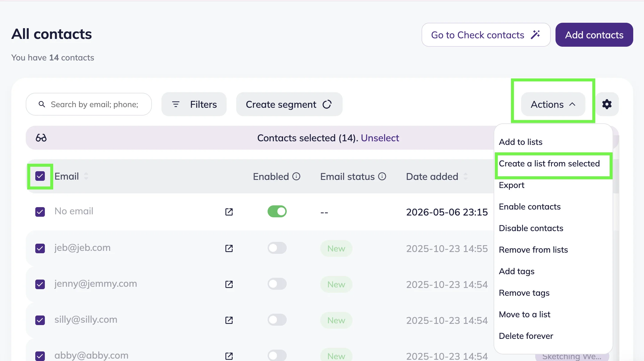Screen dimensions: 644x361
Task: Choose Remove from lists menu entry
Action: pyautogui.click(x=533, y=250)
